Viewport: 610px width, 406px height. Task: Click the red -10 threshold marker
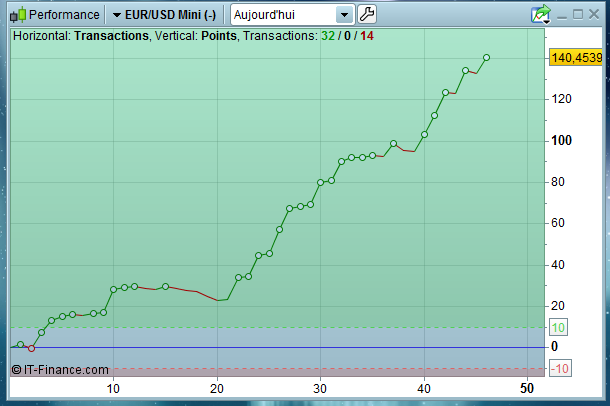[x=560, y=368]
